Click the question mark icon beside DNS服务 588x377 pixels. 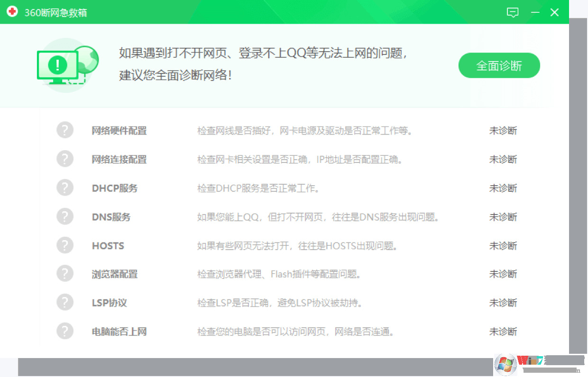click(x=65, y=216)
